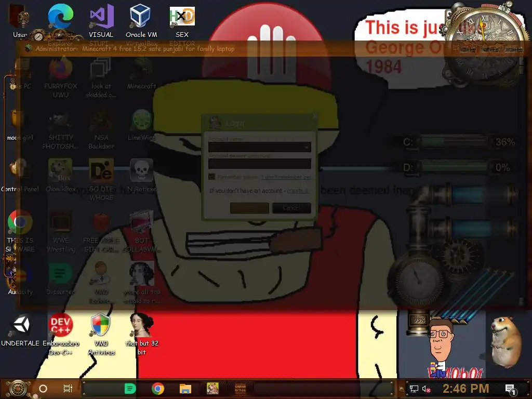Viewport: 532px width, 399px height.
Task: Click Cancel in the Login dialog
Action: pyautogui.click(x=292, y=208)
